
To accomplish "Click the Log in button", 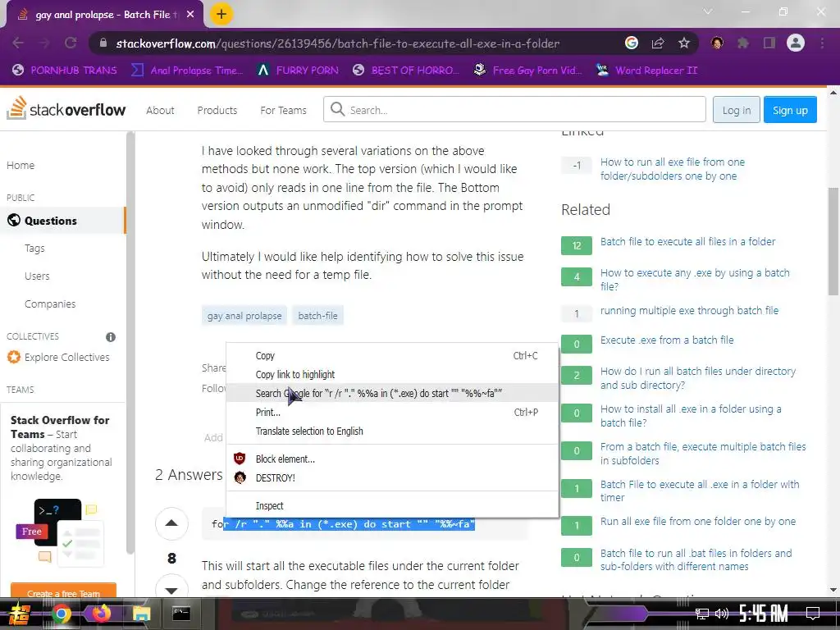I will [x=736, y=110].
